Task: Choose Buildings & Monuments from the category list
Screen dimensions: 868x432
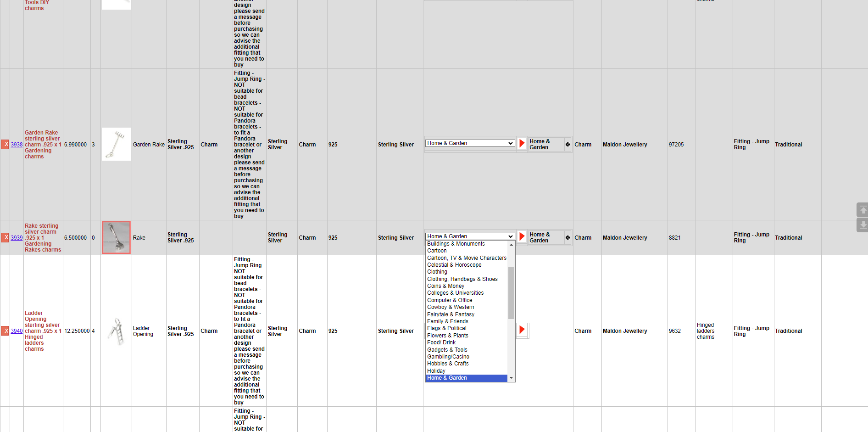Action: [x=466, y=244]
